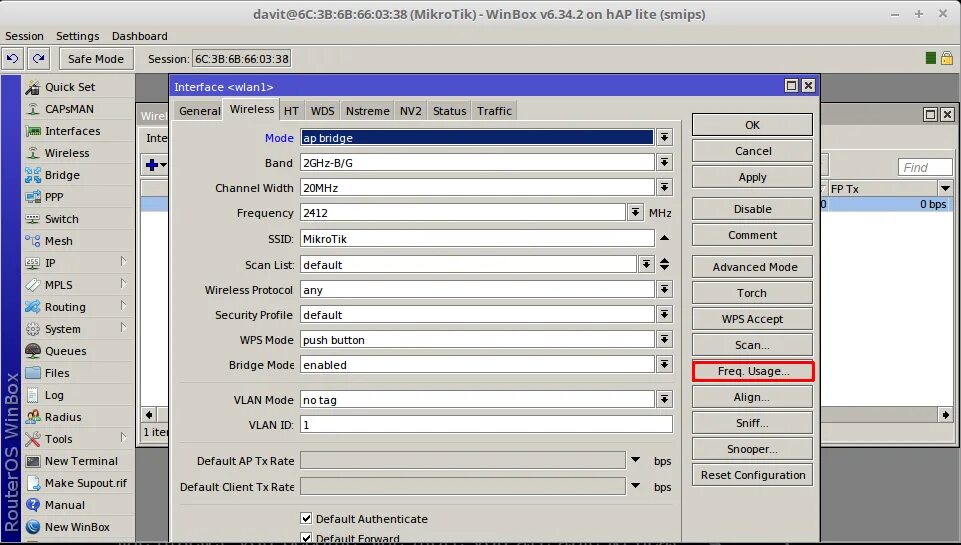This screenshot has width=961, height=545.
Task: Click the blue plus add icon
Action: click(153, 165)
